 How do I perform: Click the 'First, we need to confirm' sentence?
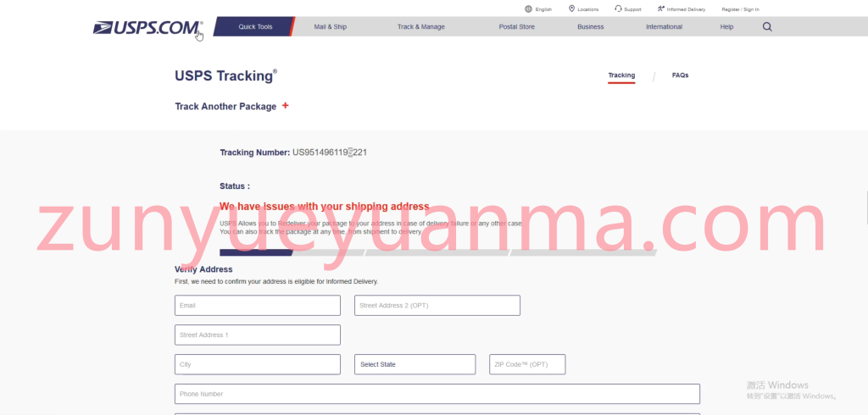click(x=276, y=282)
